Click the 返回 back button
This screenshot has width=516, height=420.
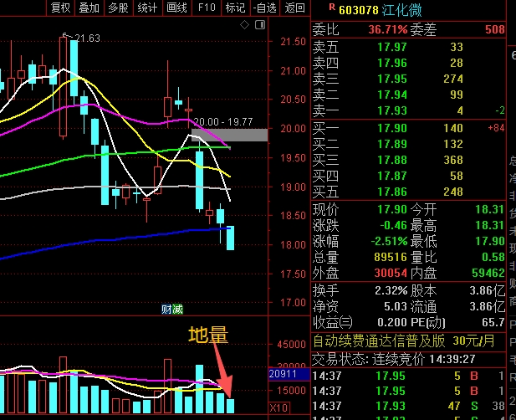tap(294, 8)
